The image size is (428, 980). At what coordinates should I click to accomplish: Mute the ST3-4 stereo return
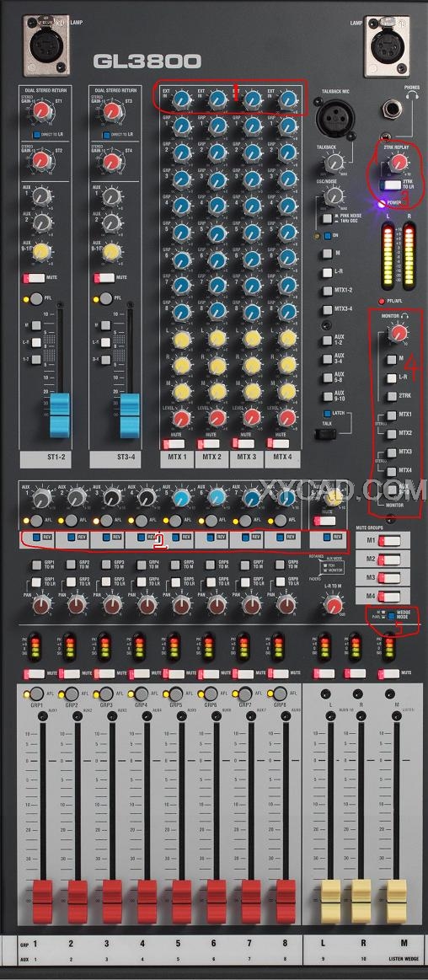click(x=104, y=277)
